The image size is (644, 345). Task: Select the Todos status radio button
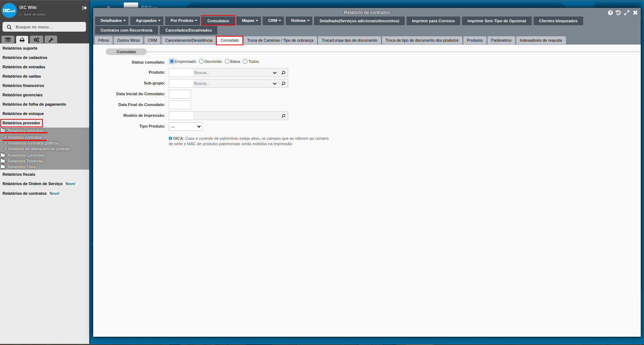point(245,61)
